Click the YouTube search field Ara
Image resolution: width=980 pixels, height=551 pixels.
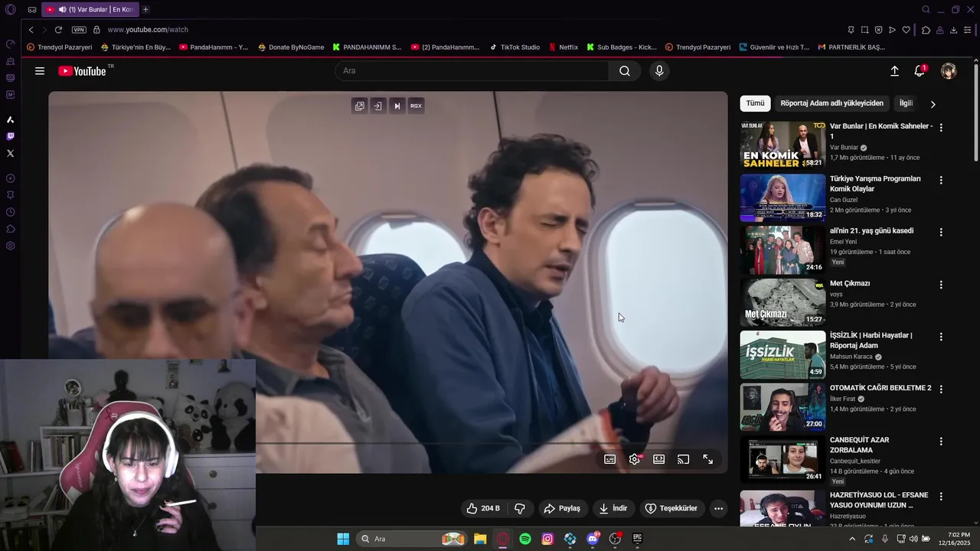[x=472, y=71]
